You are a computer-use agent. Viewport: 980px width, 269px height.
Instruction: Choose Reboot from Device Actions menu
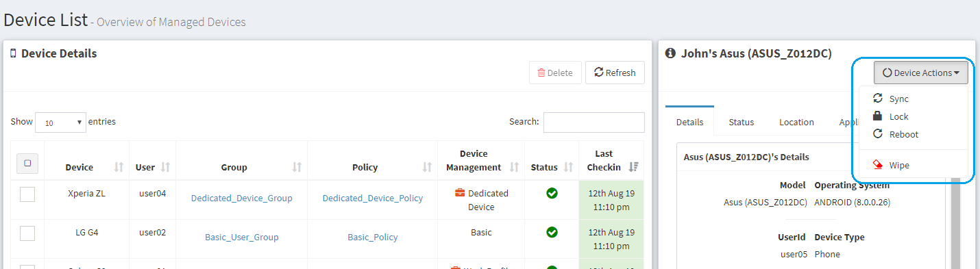pos(914,134)
